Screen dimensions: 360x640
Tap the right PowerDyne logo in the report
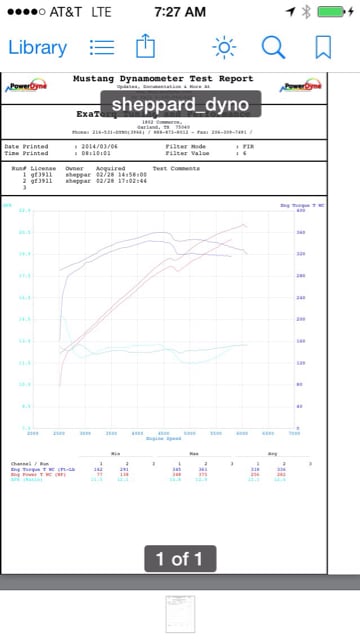[x=301, y=86]
